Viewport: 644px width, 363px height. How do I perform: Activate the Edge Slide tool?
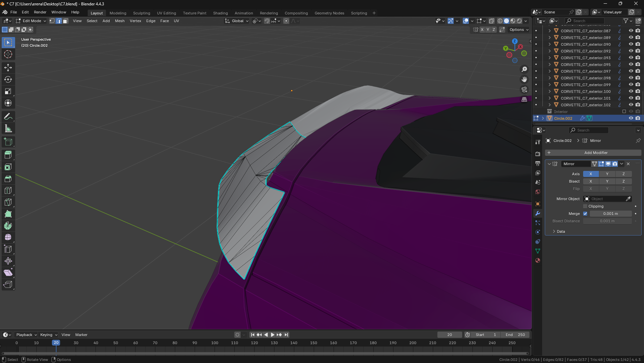(8, 249)
